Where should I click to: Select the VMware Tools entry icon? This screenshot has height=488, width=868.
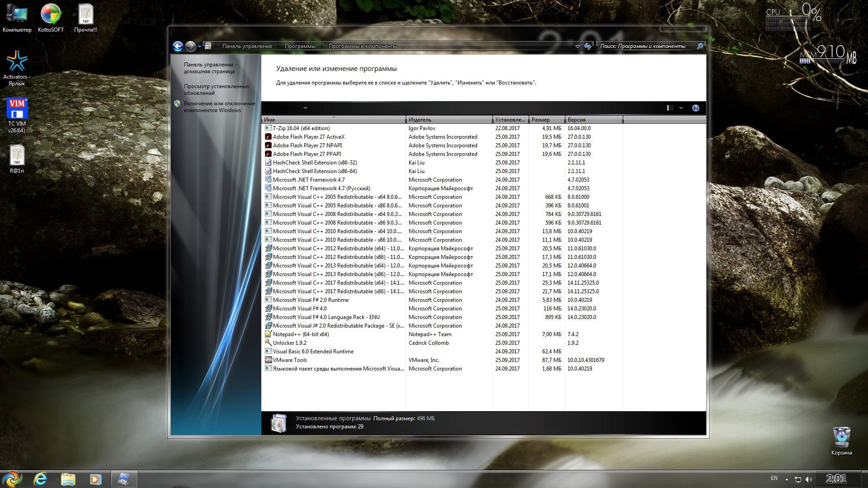coord(268,360)
